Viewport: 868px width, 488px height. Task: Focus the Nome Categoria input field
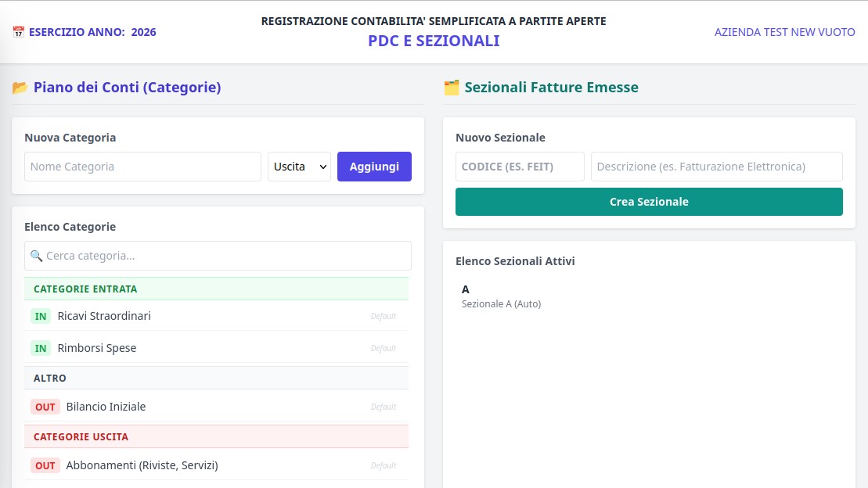(x=142, y=167)
